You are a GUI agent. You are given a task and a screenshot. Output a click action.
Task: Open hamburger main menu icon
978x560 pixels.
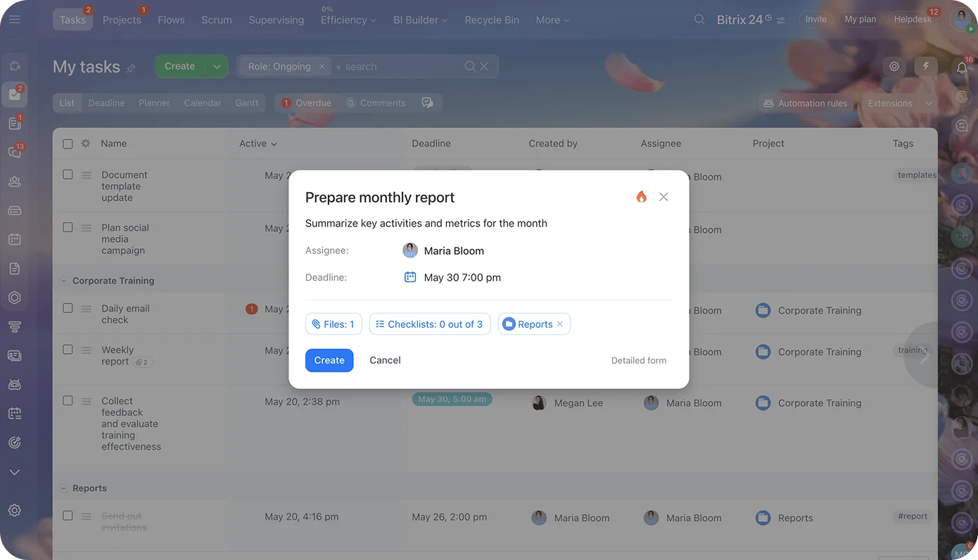pos(15,20)
